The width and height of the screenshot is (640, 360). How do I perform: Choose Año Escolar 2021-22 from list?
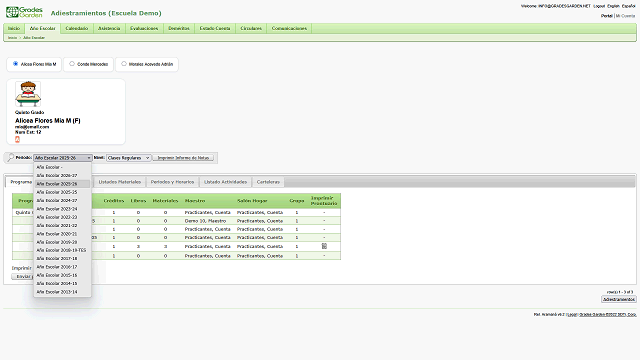pyautogui.click(x=62, y=225)
